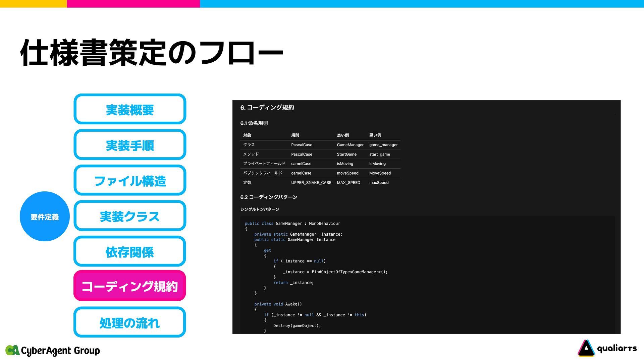Click the blue 要件定義 circle

pos(45,217)
